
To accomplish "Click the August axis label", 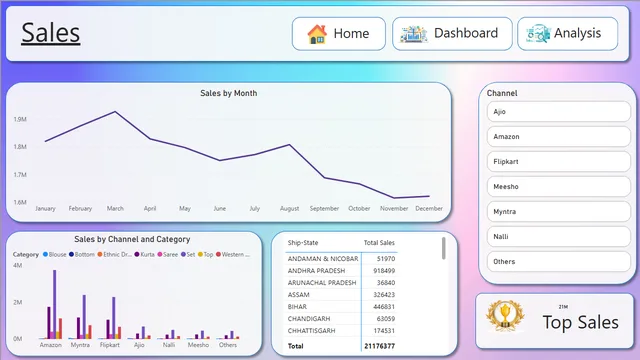I will pos(289,208).
